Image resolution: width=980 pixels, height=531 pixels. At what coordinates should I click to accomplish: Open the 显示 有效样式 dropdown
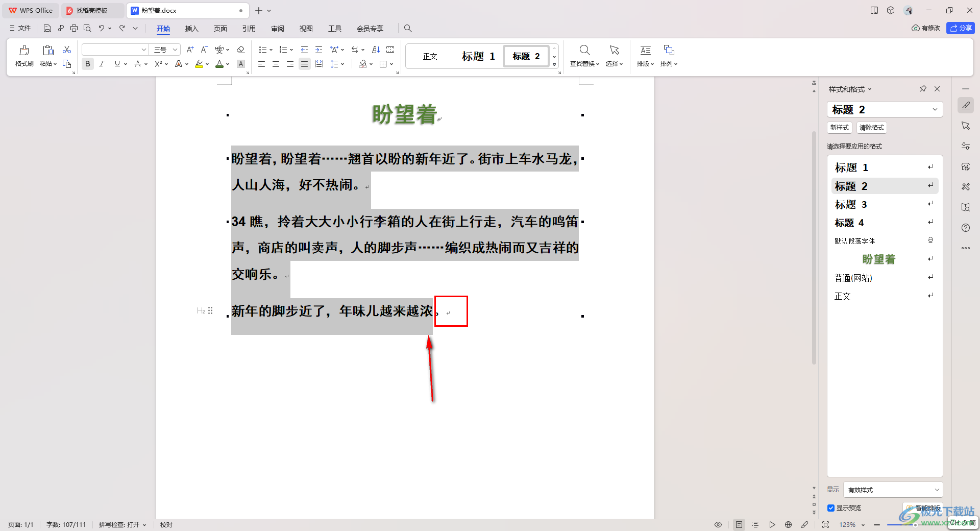click(x=893, y=490)
